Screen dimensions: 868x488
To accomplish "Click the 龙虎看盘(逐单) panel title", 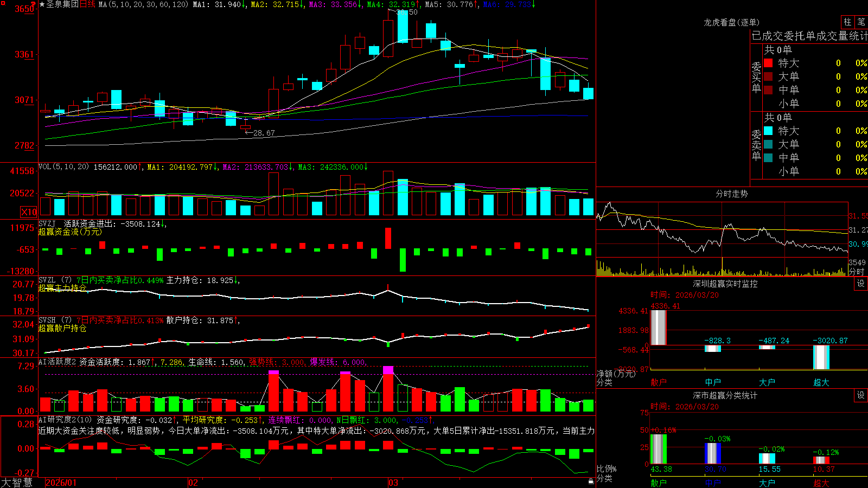I will [x=731, y=22].
